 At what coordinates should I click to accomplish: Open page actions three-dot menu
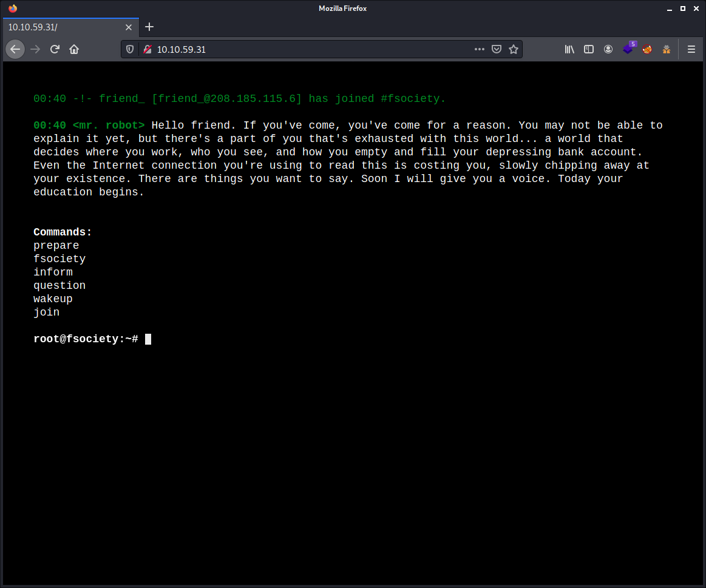(x=480, y=50)
